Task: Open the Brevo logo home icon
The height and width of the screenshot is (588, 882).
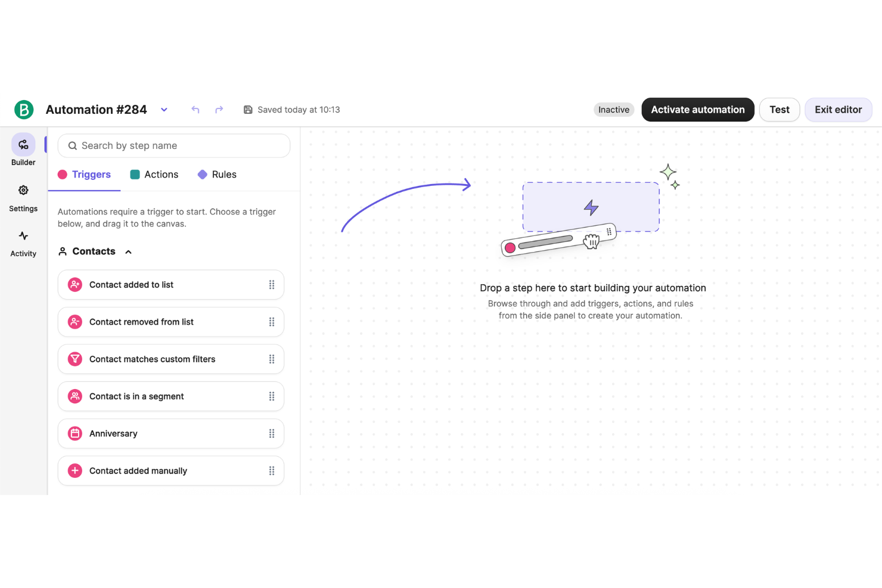Action: tap(24, 109)
